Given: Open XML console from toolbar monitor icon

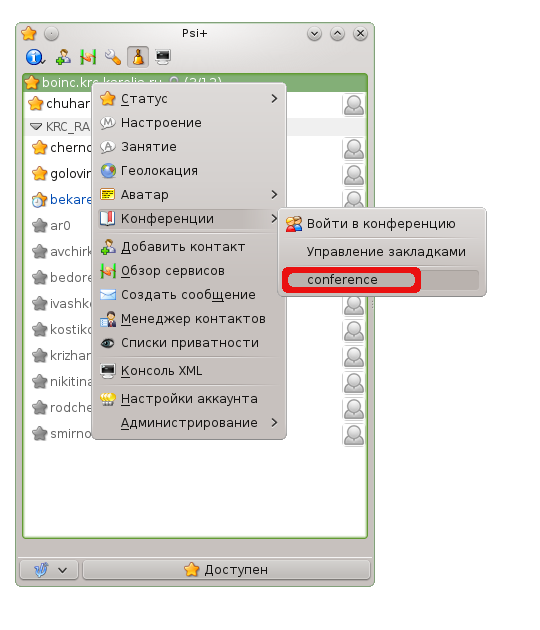Looking at the screenshot, I should click(163, 57).
